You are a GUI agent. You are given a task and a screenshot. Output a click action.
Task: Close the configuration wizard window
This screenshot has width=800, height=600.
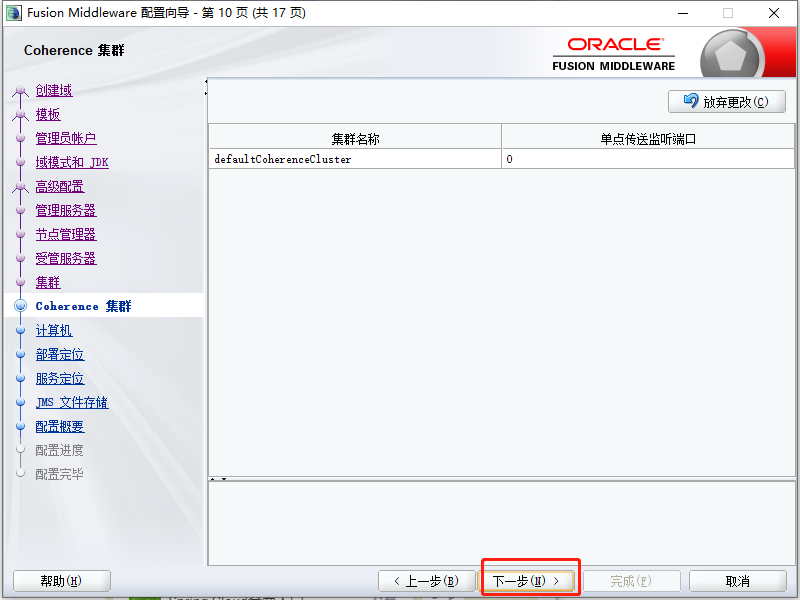pyautogui.click(x=774, y=13)
